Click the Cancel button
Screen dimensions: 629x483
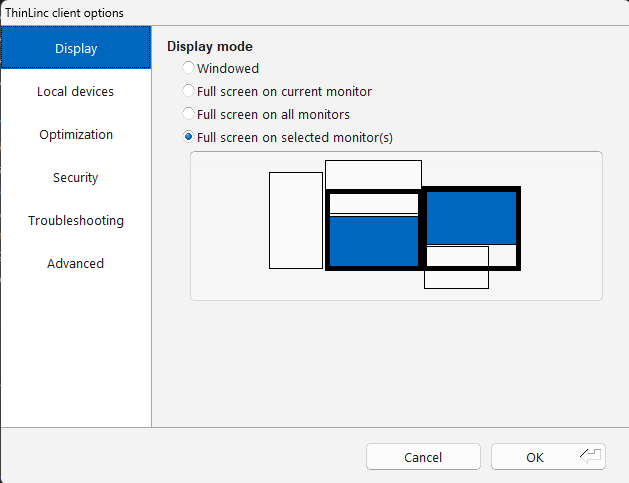(423, 457)
